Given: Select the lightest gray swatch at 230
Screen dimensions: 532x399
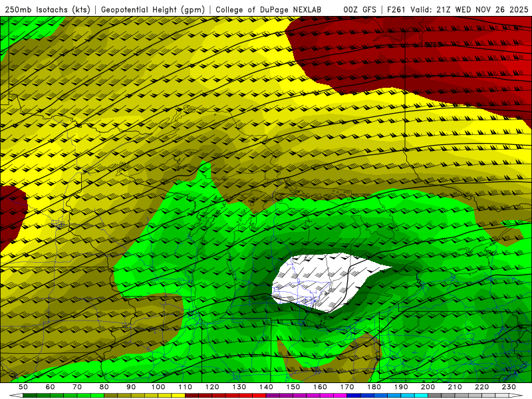Looking at the screenshot, I should [502, 396].
